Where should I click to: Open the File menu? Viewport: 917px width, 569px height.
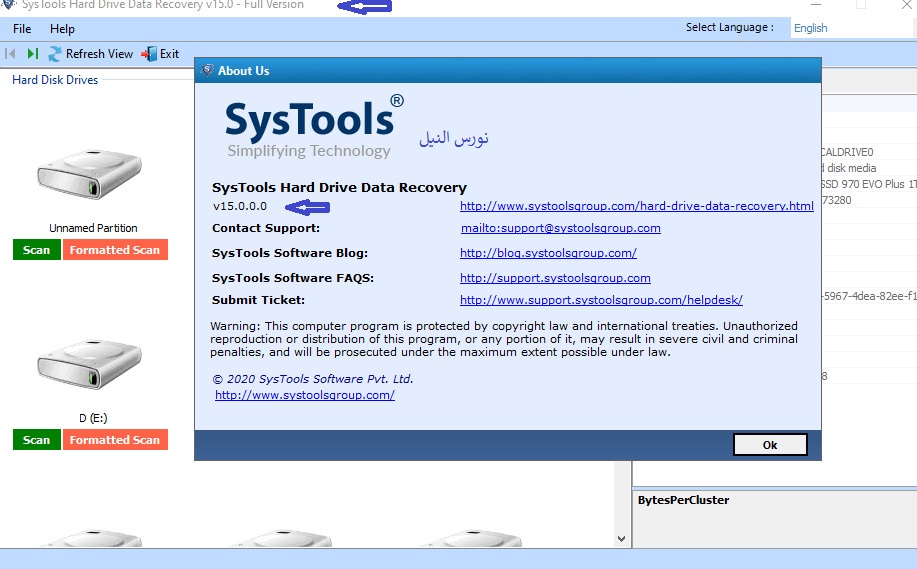click(22, 29)
